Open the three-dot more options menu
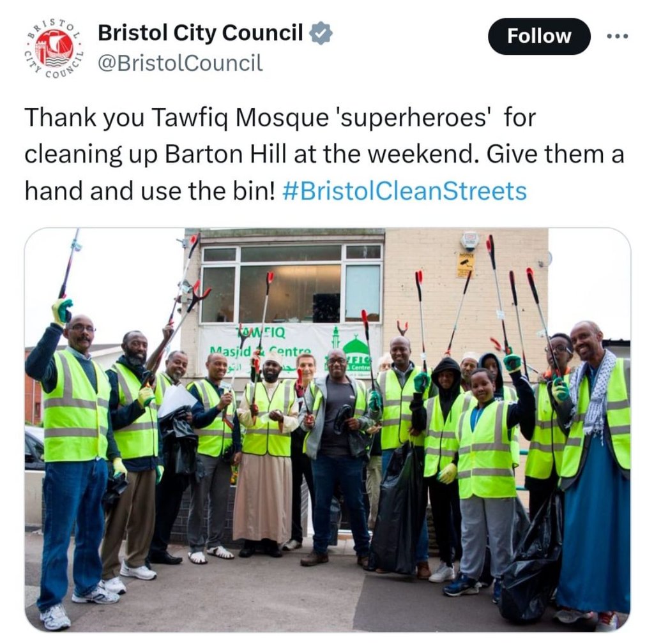This screenshot has height=644, width=654. [x=618, y=36]
